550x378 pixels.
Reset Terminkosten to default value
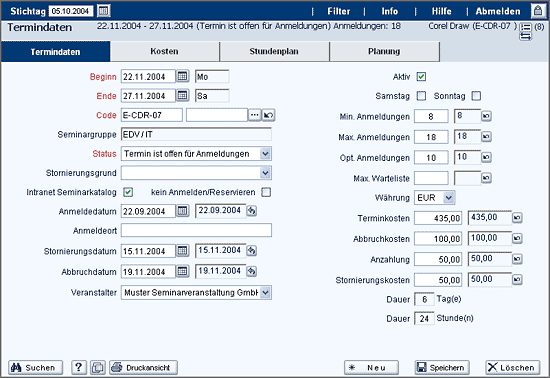pos(517,218)
